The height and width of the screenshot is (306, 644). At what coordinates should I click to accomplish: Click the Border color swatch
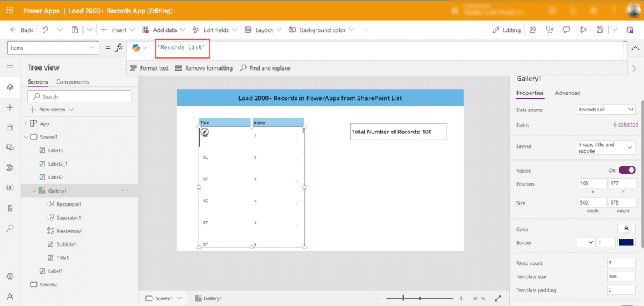(626, 242)
